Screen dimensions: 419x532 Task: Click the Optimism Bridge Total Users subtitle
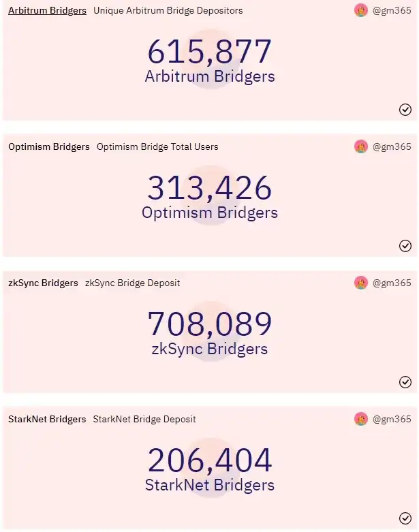[157, 146]
